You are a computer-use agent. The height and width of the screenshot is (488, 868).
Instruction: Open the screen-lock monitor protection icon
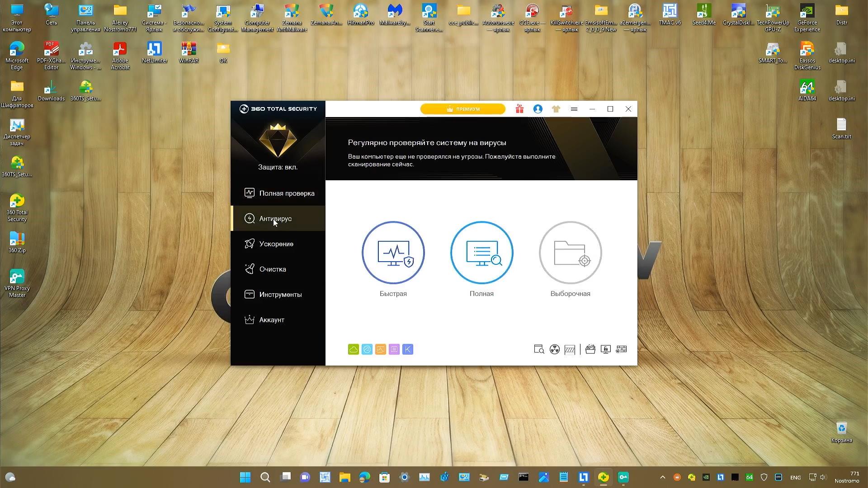point(606,349)
